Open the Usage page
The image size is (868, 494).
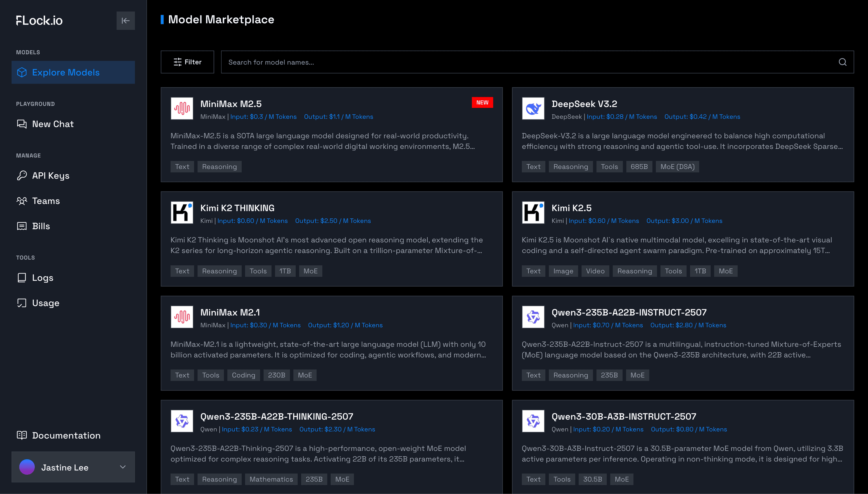[45, 303]
